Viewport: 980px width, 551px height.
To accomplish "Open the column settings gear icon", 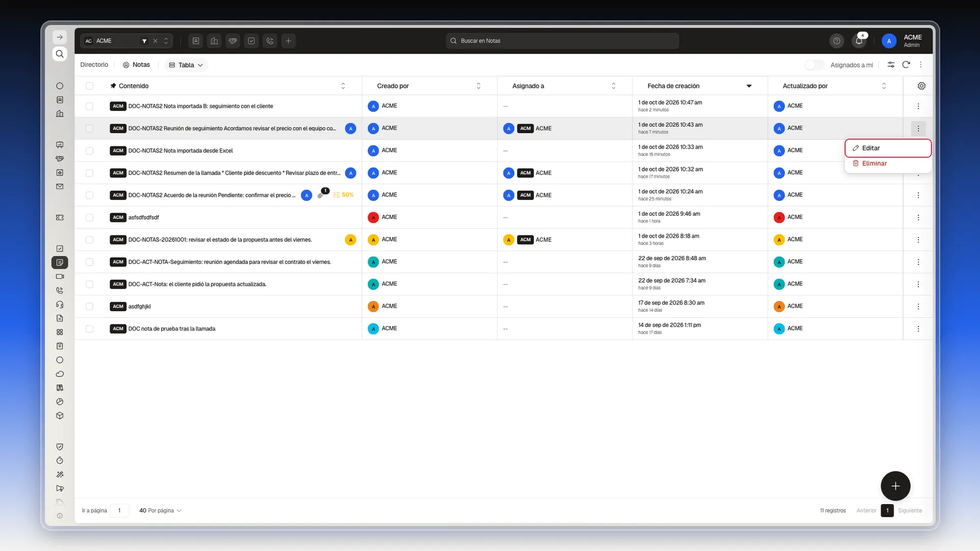I will point(921,86).
